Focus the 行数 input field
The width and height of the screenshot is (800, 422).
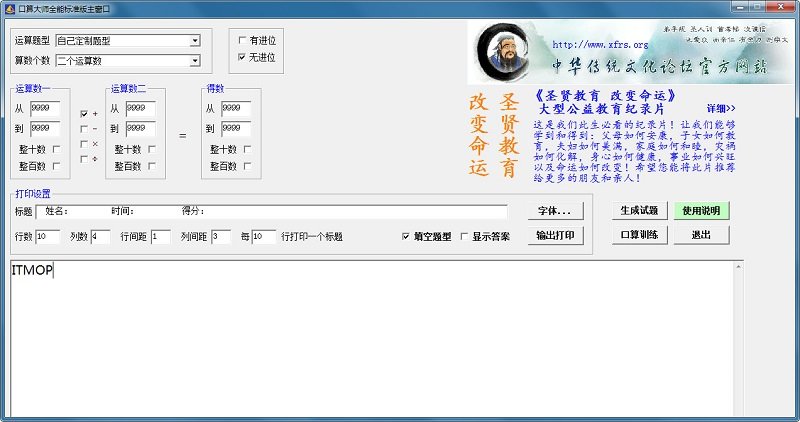coord(47,237)
